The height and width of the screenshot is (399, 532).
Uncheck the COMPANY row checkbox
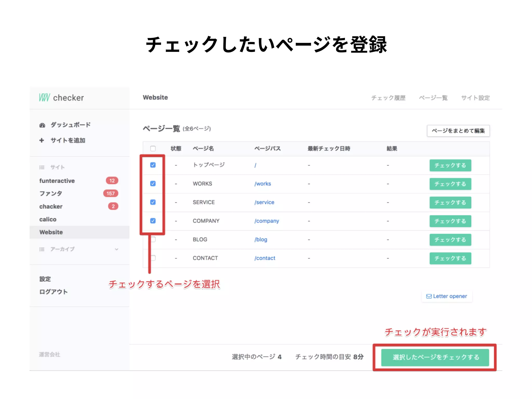pos(153,221)
